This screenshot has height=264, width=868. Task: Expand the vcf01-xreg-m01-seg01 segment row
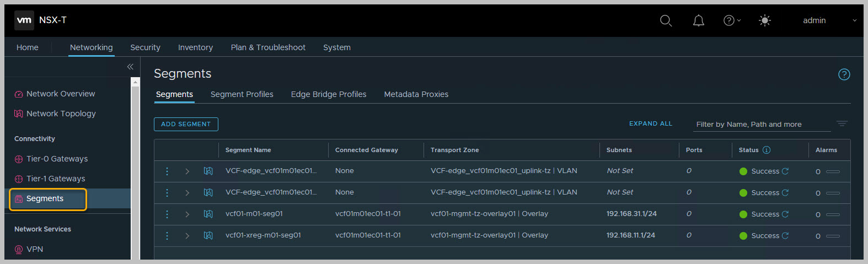coord(187,236)
